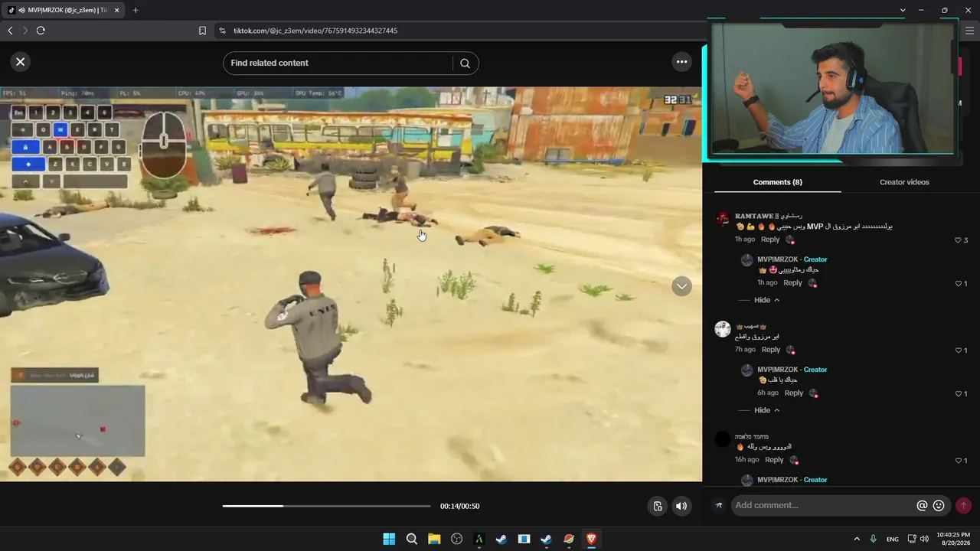Screen dimensions: 980x551
Task: Open the 16h ago commenter's black avatar
Action: pos(722,439)
